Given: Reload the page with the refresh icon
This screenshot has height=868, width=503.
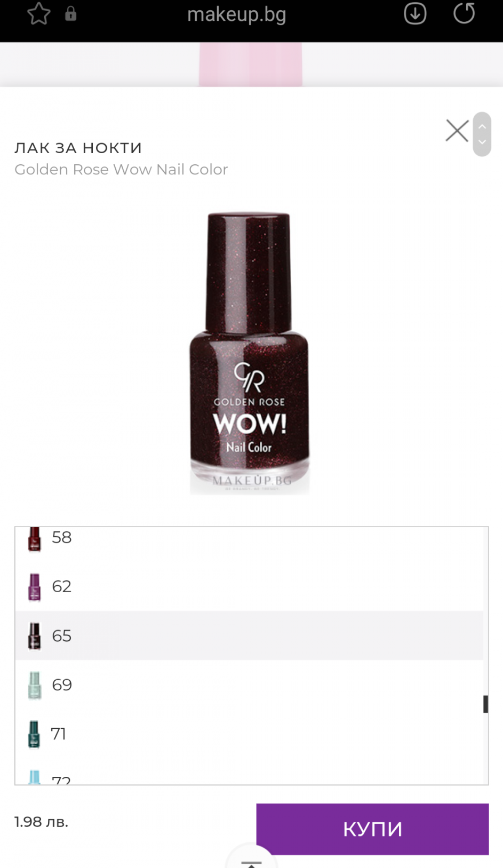Looking at the screenshot, I should pyautogui.click(x=464, y=13).
